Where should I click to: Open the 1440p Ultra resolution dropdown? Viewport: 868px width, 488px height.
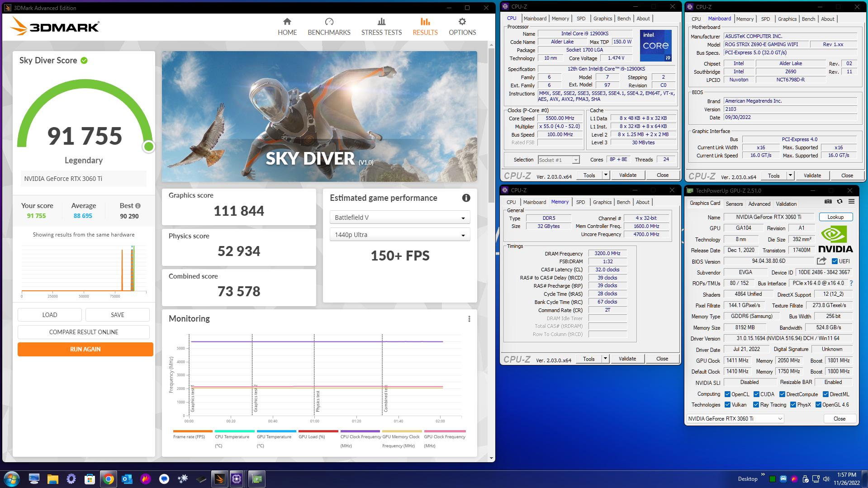click(400, 235)
